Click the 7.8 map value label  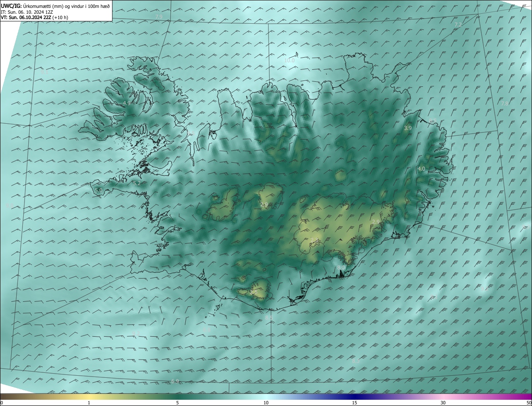(505, 103)
